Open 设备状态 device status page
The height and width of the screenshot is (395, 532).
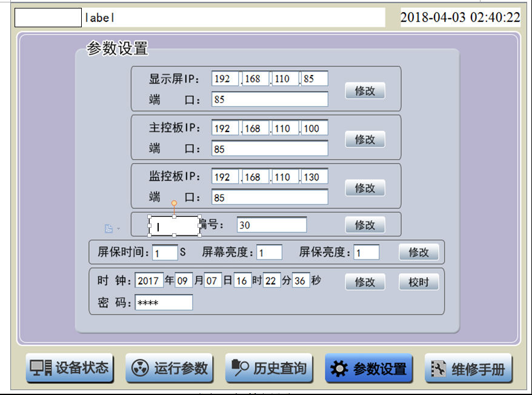click(70, 368)
